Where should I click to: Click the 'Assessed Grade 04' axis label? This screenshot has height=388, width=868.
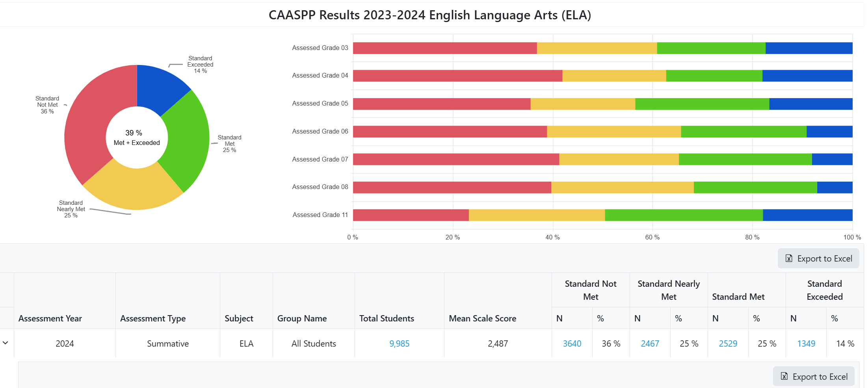coord(320,75)
